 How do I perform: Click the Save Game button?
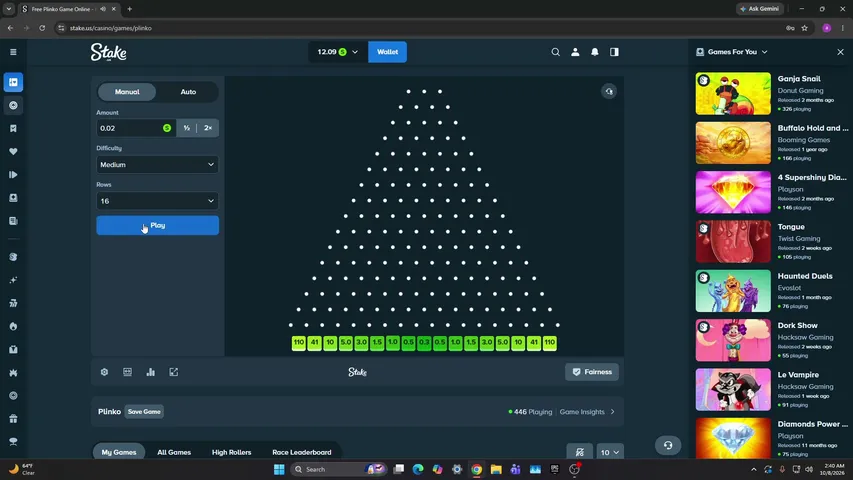click(x=144, y=412)
